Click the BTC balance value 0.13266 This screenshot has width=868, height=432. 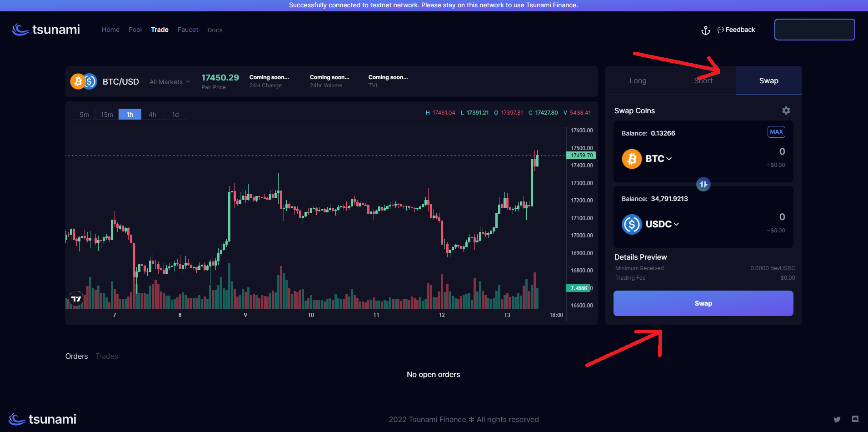coord(663,133)
